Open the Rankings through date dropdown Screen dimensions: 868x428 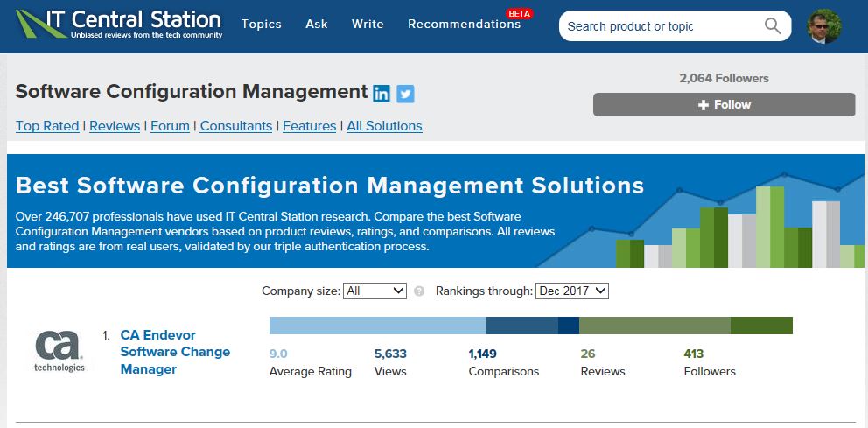(571, 291)
